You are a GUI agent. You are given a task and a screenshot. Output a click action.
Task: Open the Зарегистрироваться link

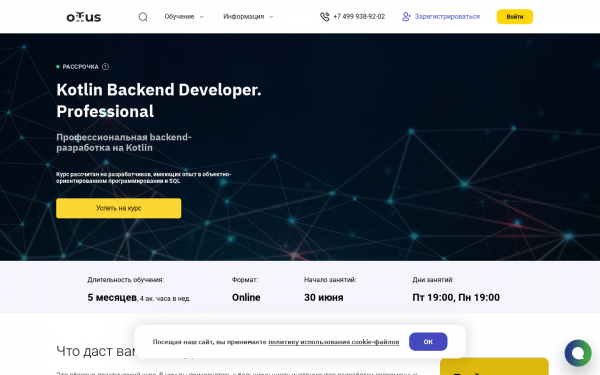point(447,17)
